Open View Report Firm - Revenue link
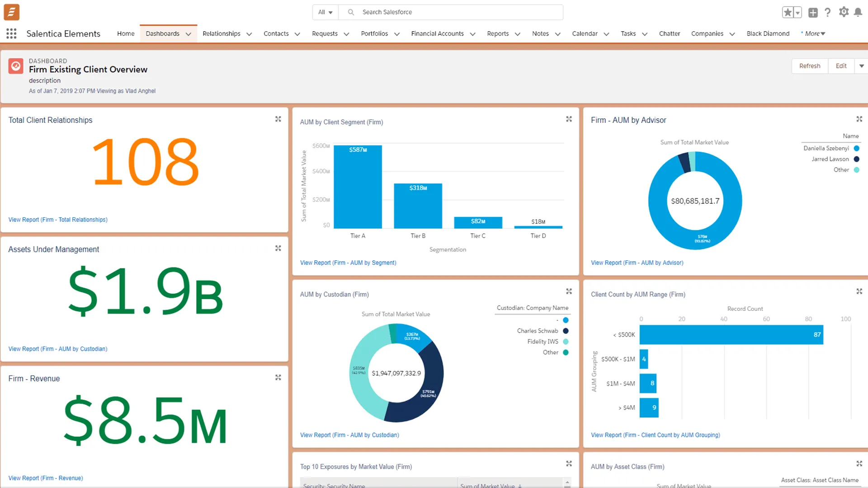 pos(46,478)
